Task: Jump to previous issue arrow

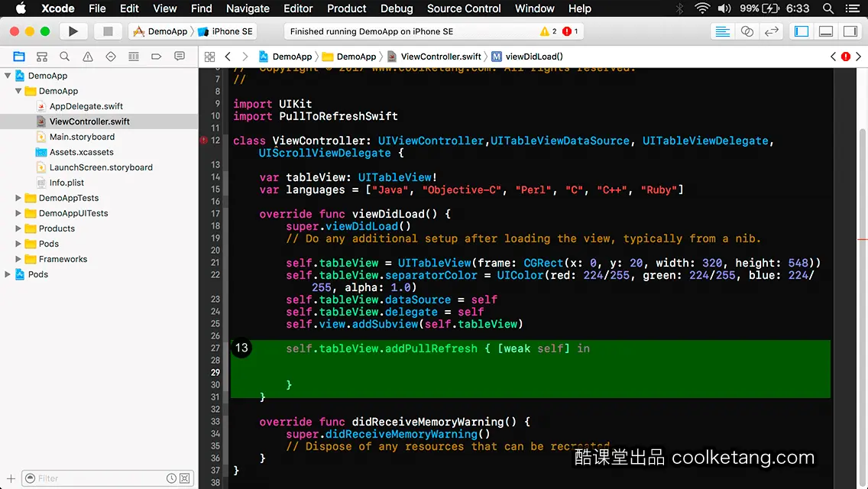Action: (x=833, y=57)
